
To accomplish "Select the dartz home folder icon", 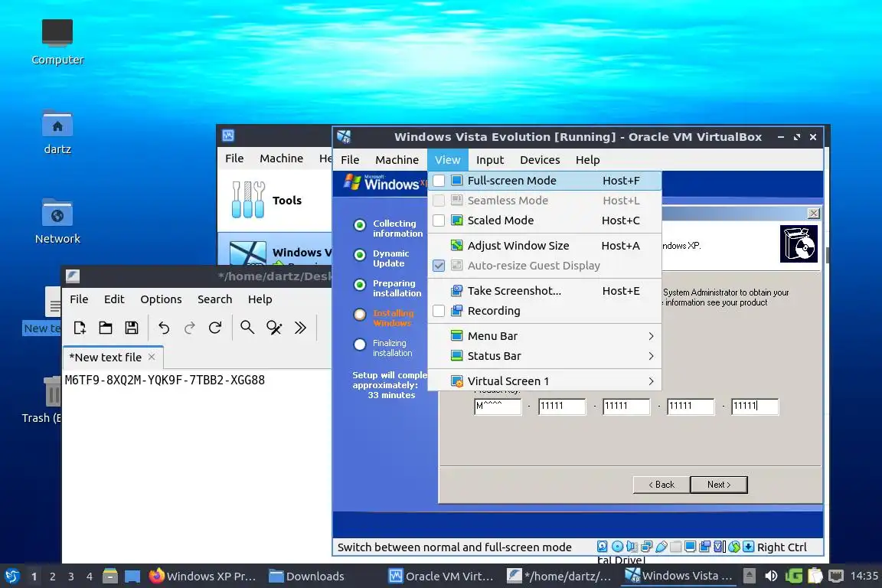I will [57, 123].
